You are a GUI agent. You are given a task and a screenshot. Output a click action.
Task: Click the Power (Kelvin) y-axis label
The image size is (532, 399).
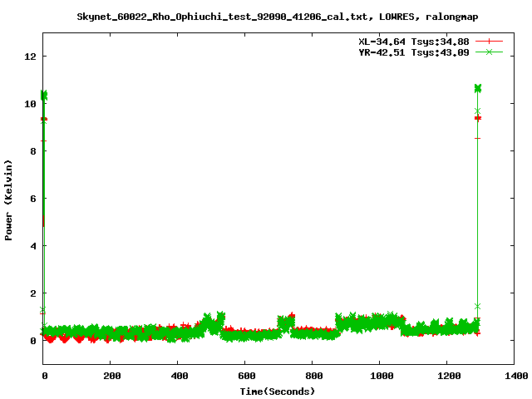[x=8, y=200]
